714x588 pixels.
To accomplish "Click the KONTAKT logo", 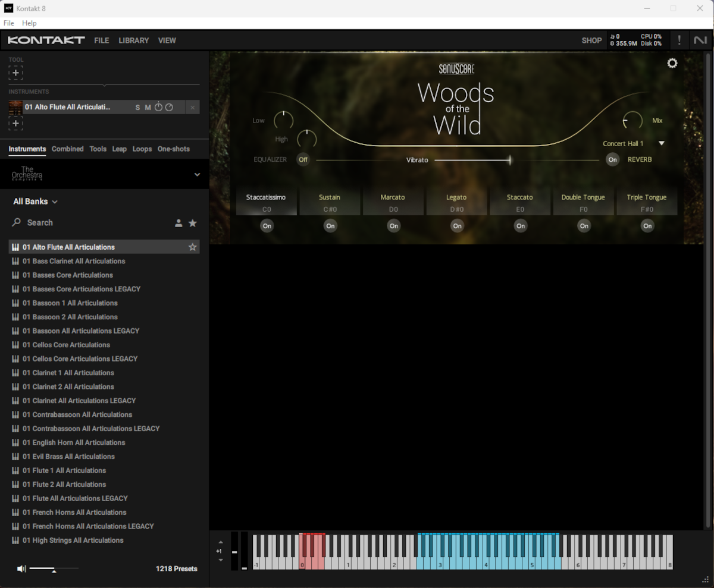I will pyautogui.click(x=46, y=40).
